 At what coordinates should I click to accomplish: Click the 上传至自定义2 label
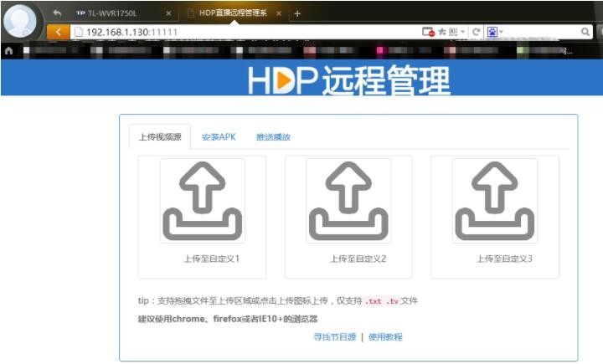click(x=358, y=259)
